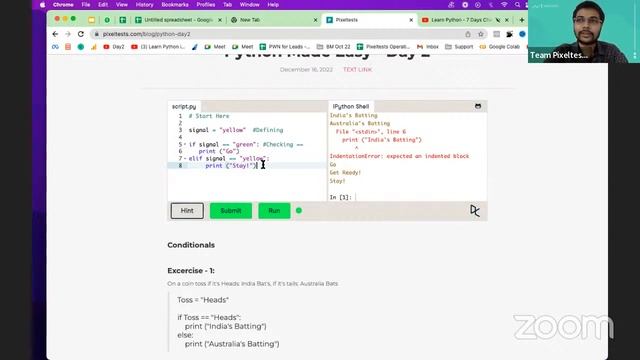The width and height of the screenshot is (640, 360).
Task: Select the green circle pinned tab
Action: (x=107, y=20)
